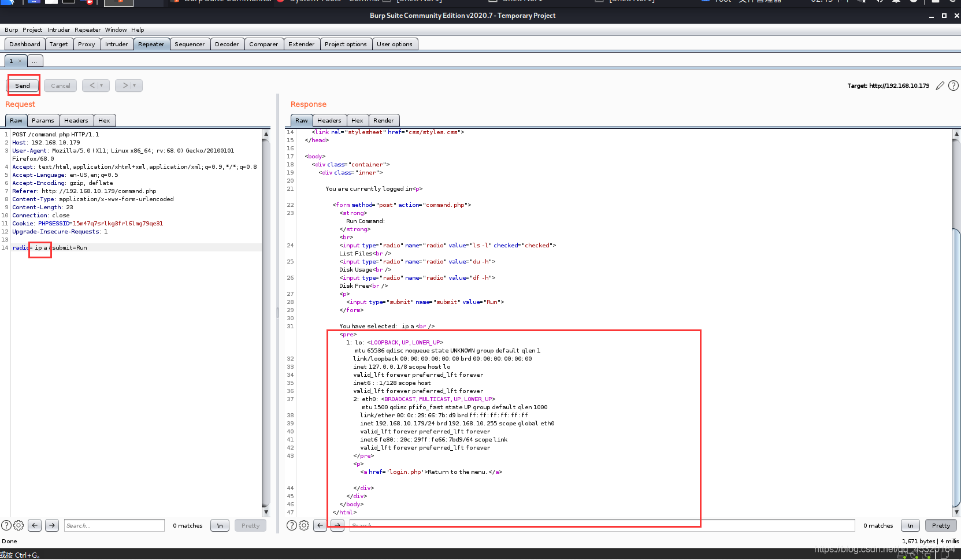The width and height of the screenshot is (961, 560).
Task: Focus the response search field
Action: (602, 525)
